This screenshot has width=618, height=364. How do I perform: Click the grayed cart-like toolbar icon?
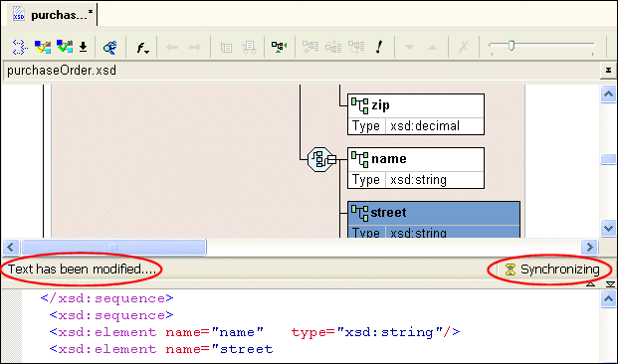[249, 48]
